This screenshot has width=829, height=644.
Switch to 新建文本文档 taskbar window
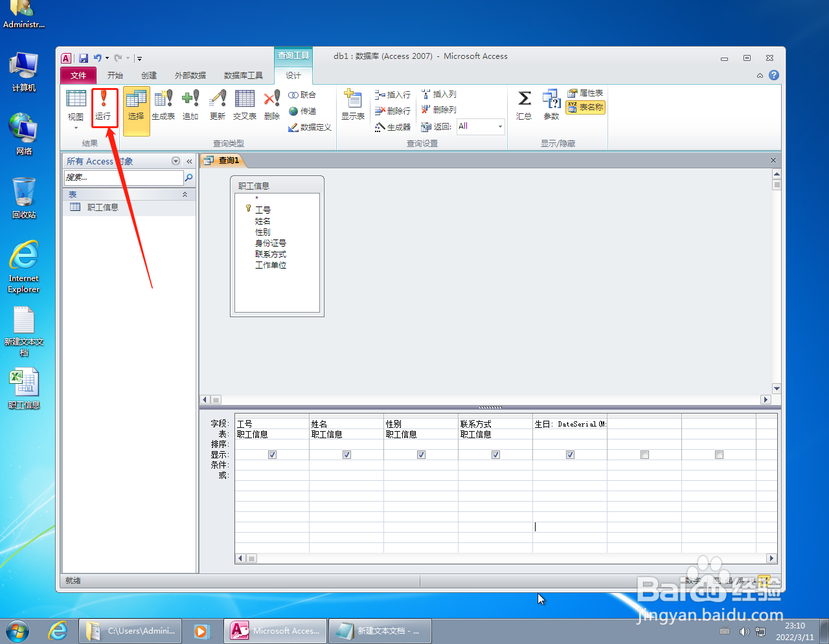[380, 630]
